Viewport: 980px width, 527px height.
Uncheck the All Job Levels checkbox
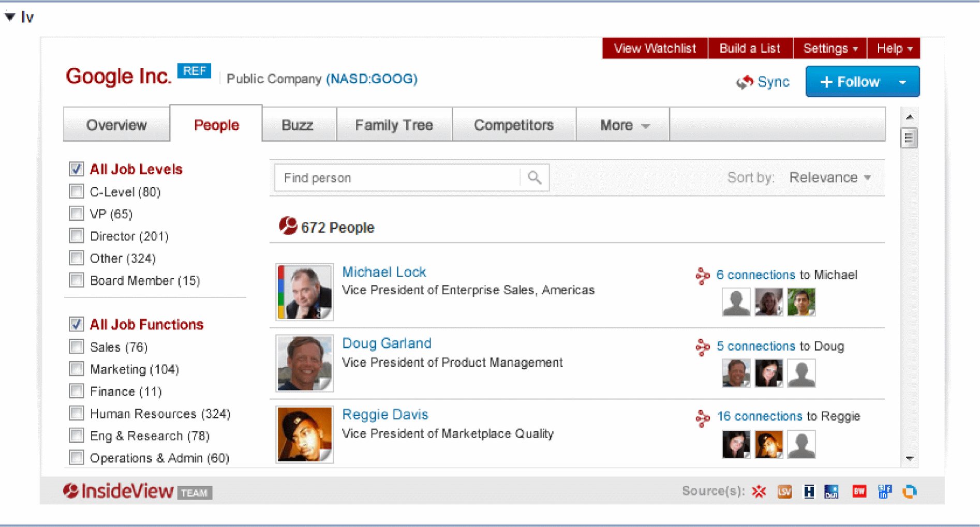(76, 169)
